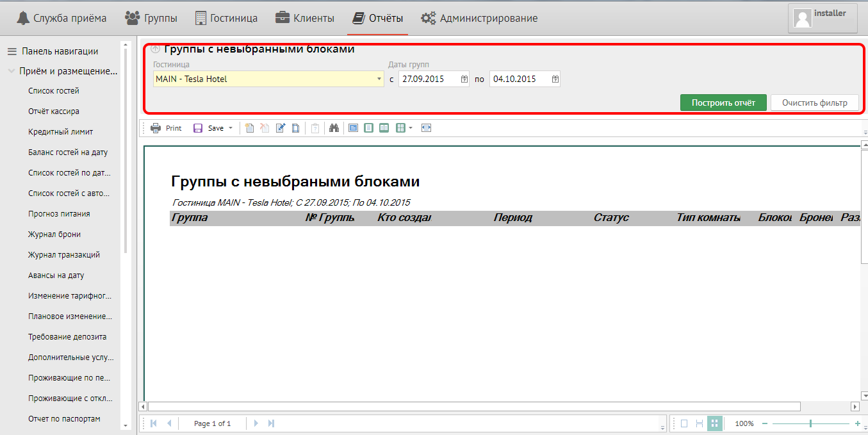Open the calendar for the end date
This screenshot has width=868, height=435.
[555, 79]
